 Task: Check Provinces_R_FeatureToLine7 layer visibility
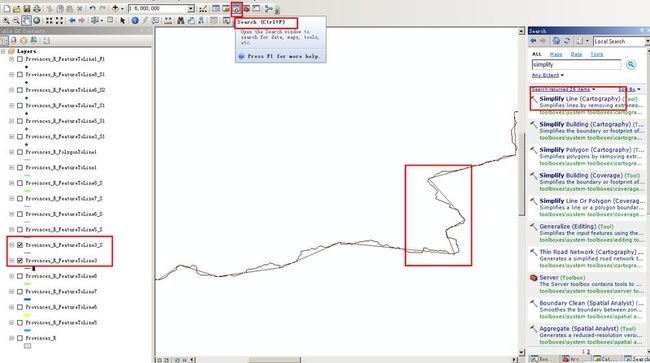point(19,291)
